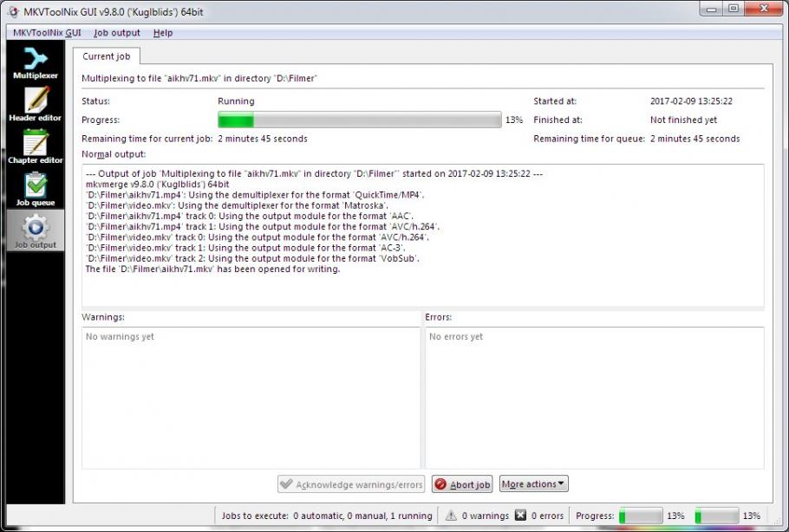Viewport: 789px width, 532px height.
Task: Select the Job output view
Action: coord(36,230)
